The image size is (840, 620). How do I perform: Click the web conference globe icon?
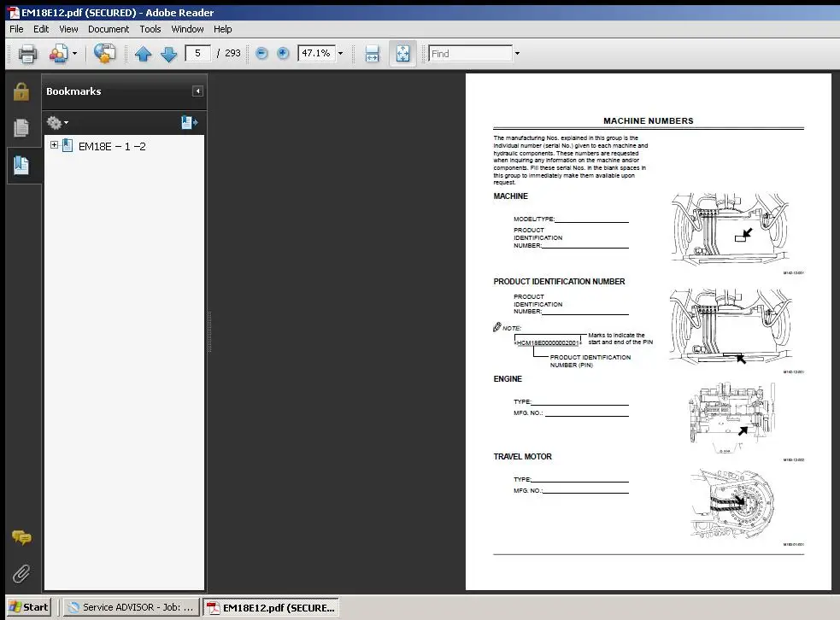click(104, 54)
